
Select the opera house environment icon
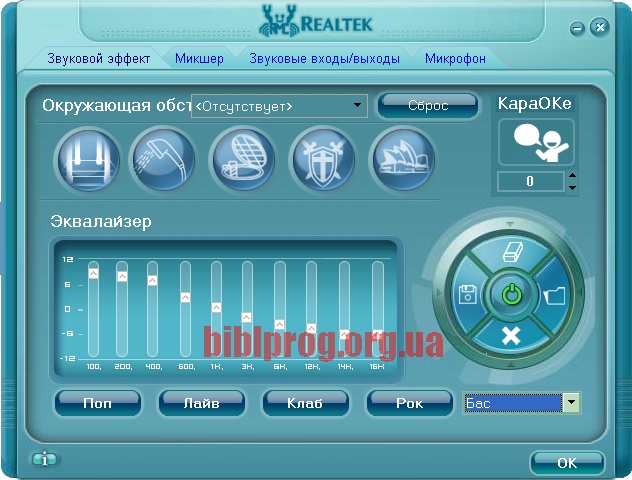tap(402, 158)
